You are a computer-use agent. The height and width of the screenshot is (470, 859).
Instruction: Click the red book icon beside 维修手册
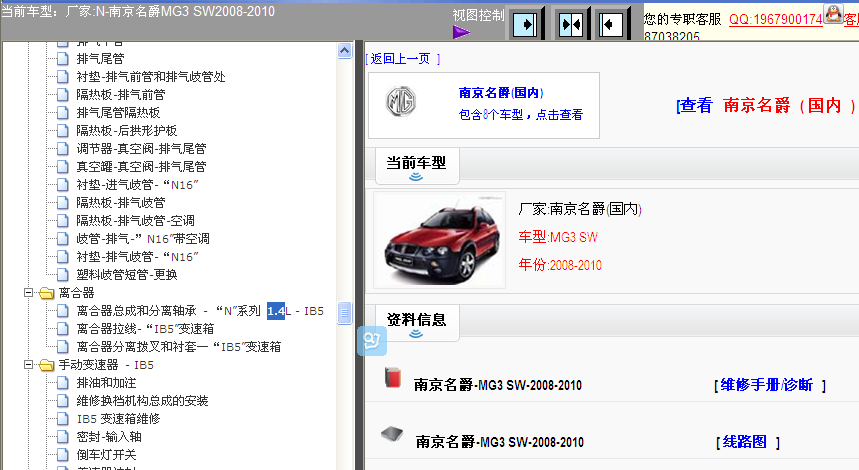click(x=392, y=378)
